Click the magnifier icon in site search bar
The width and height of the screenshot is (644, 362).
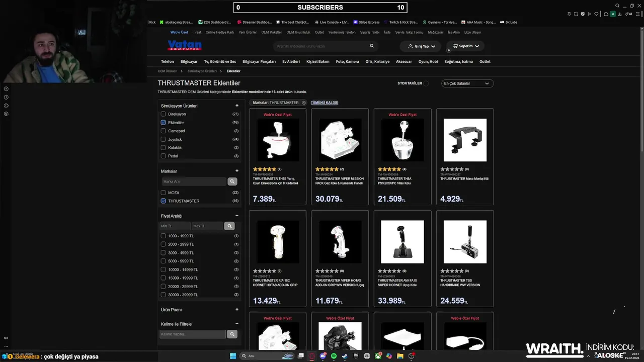point(372,46)
